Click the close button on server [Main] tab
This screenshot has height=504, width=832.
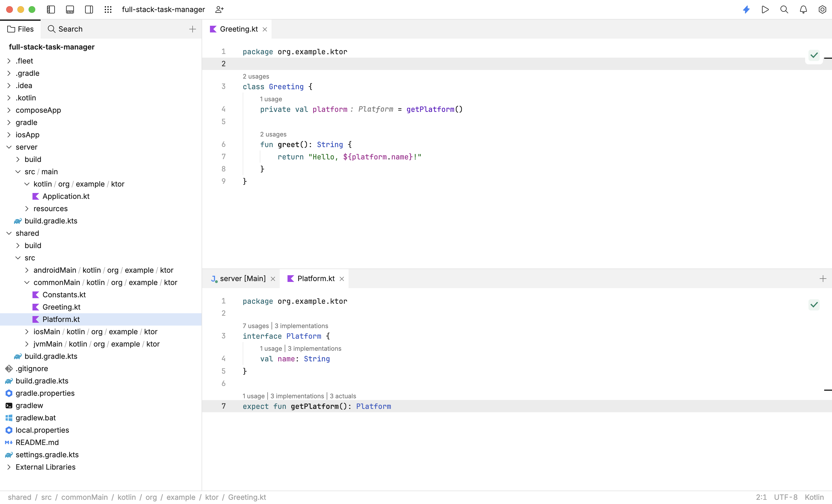pos(273,278)
